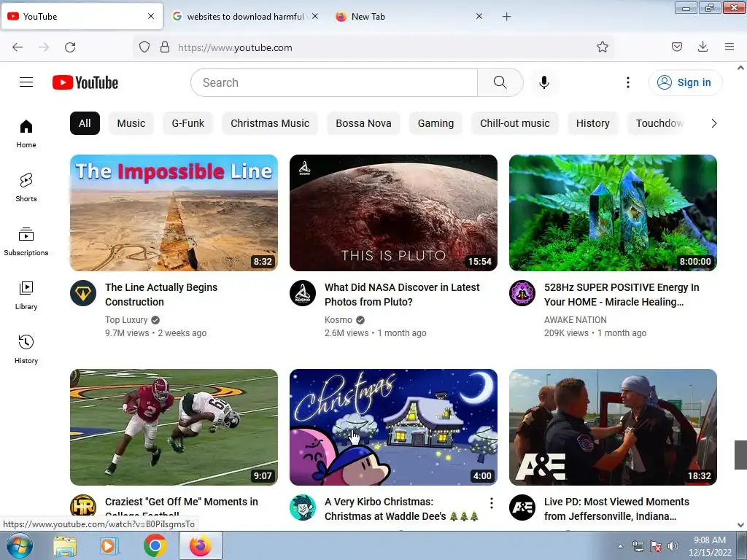The width and height of the screenshot is (747, 560).
Task: Start voice search with microphone icon
Action: tap(544, 82)
